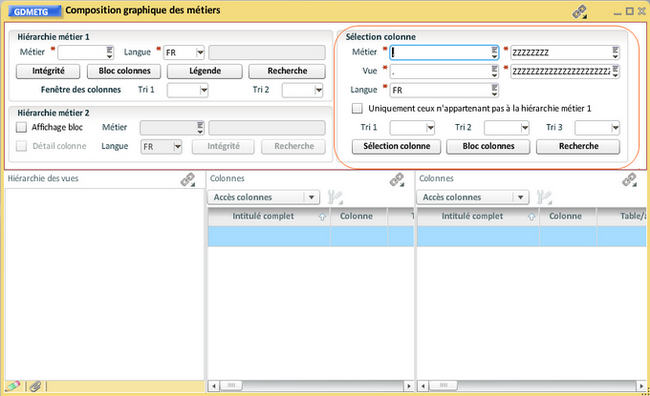Open lookup icon of Vue start field

(494, 71)
